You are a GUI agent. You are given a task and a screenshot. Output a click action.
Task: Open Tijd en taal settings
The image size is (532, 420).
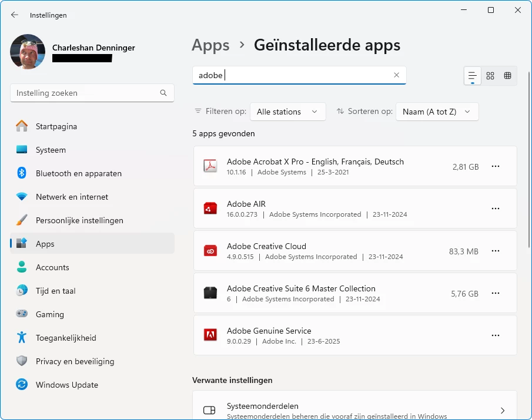click(92, 291)
